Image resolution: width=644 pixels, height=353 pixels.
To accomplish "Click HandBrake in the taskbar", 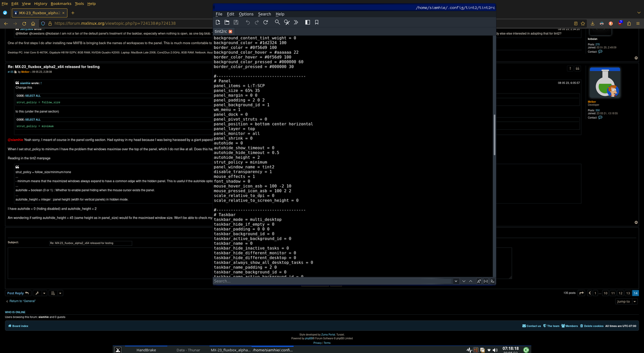I will [x=146, y=350].
